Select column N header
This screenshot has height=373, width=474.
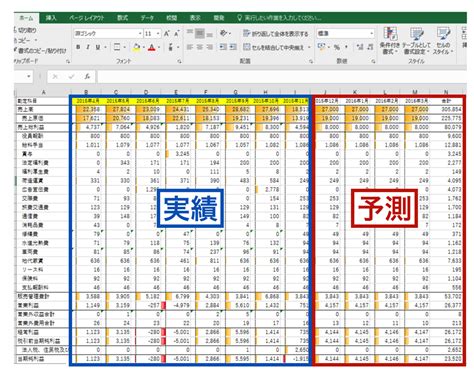tap(446, 92)
